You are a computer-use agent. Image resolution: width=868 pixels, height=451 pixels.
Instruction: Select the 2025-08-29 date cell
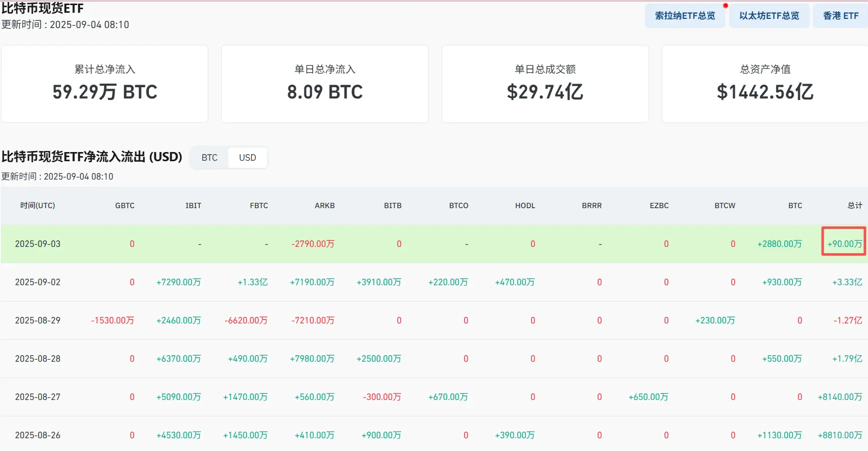(38, 320)
